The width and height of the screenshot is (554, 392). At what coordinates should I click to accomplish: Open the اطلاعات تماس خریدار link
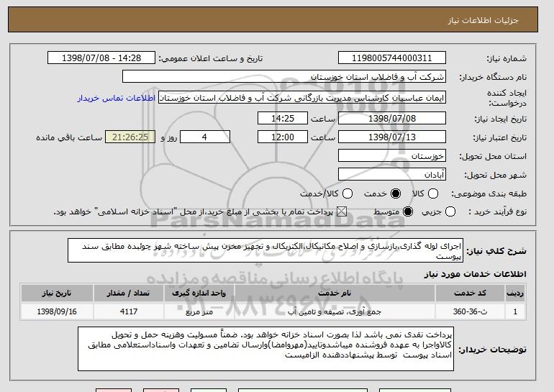(x=117, y=98)
